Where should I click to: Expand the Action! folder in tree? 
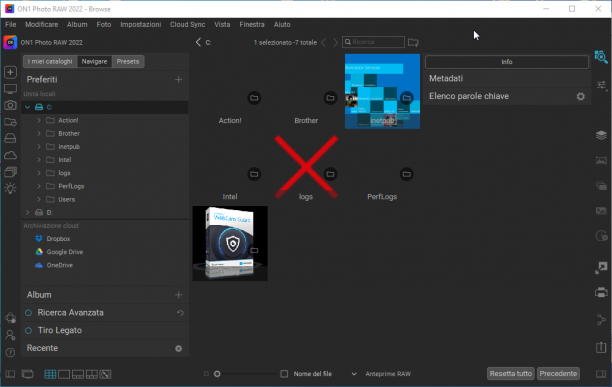point(39,120)
